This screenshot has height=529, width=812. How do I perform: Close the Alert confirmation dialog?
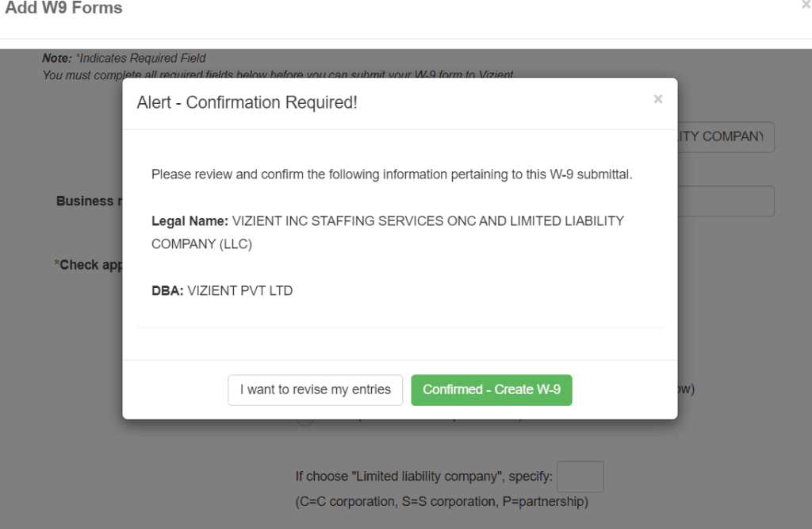click(x=657, y=100)
